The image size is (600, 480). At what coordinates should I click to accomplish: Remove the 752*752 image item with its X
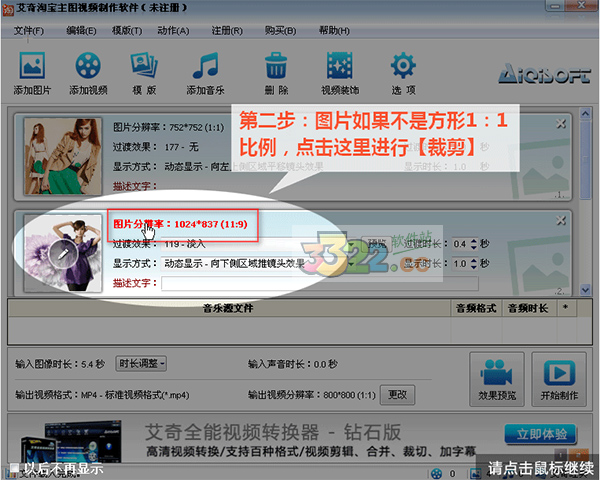click(561, 124)
